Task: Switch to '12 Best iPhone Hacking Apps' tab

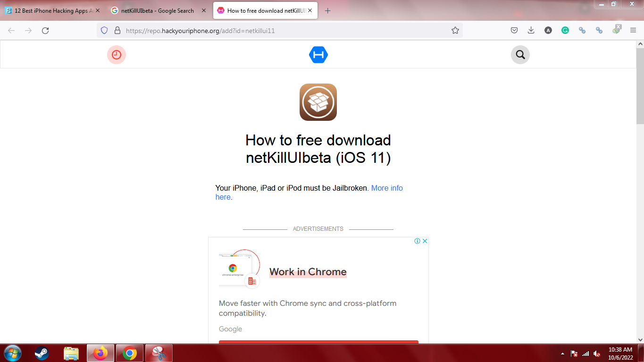Action: point(52,10)
